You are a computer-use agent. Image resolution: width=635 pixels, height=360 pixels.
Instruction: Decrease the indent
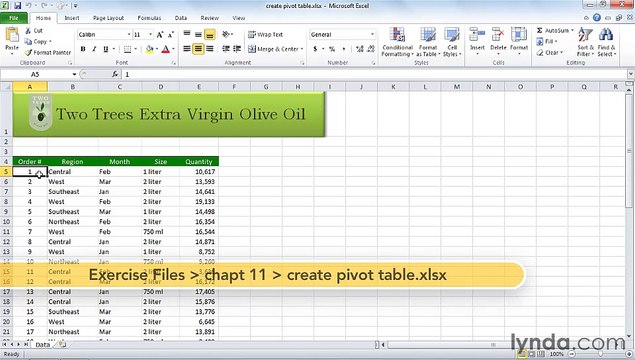[226, 49]
